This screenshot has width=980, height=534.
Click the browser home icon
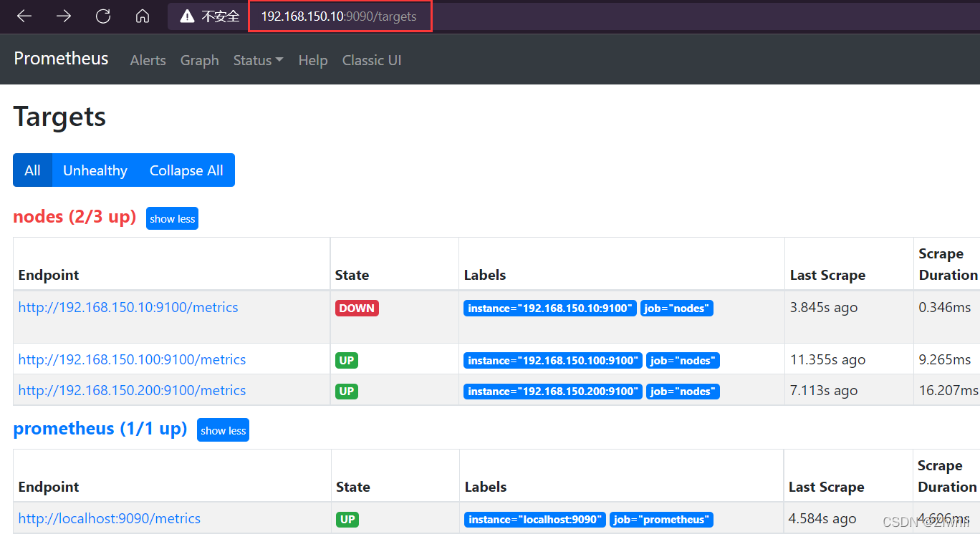point(142,16)
